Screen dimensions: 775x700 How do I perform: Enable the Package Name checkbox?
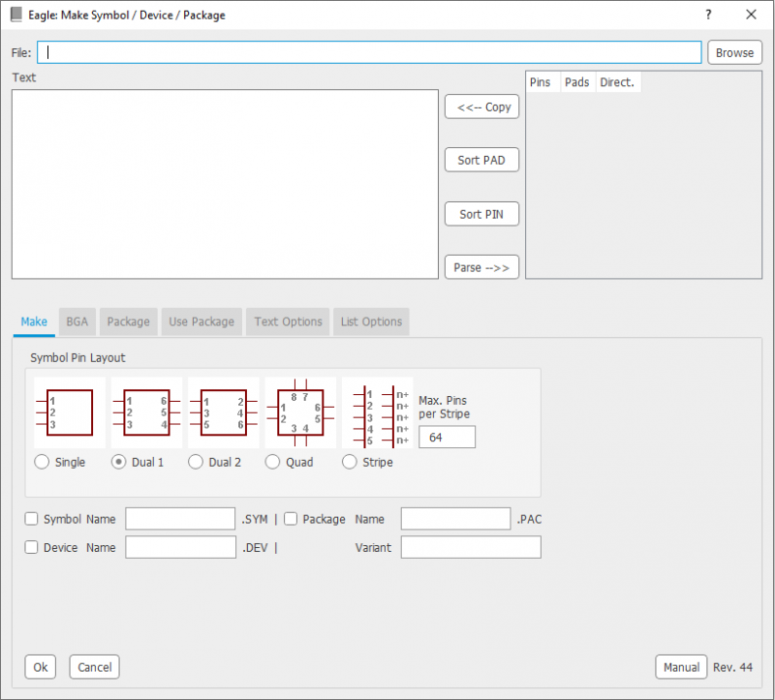(291, 519)
